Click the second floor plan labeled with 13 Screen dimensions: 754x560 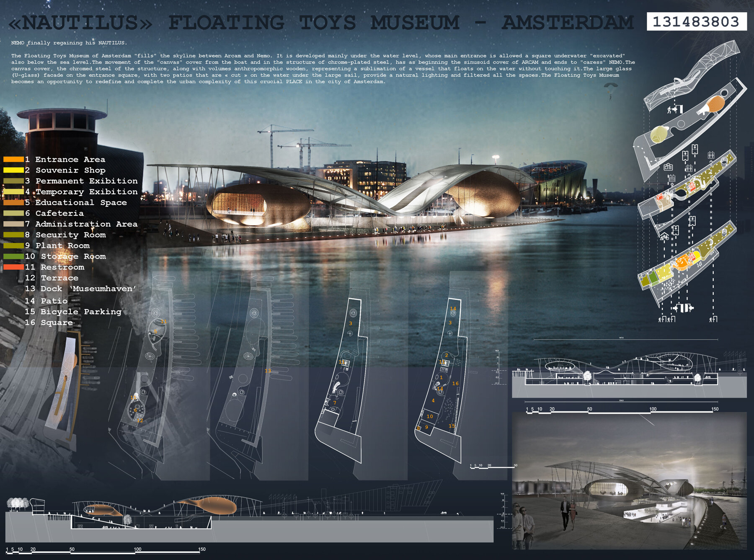tap(258, 375)
